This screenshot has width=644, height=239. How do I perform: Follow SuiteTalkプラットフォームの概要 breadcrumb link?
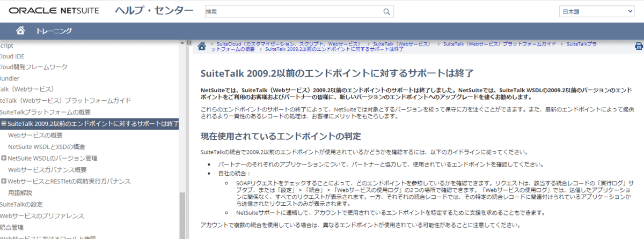coord(581,43)
